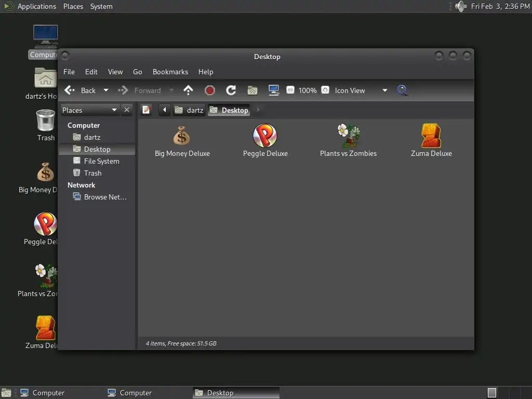This screenshot has width=532, height=399.
Task: Open the System panel menu
Action: 101,6
